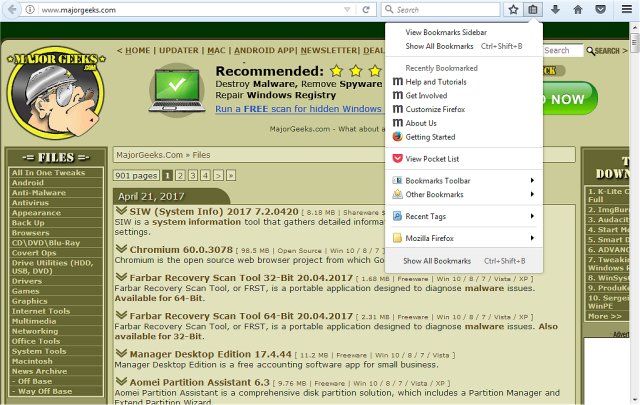Open the Downloads arrow icon
640x405 pixels.
click(555, 9)
